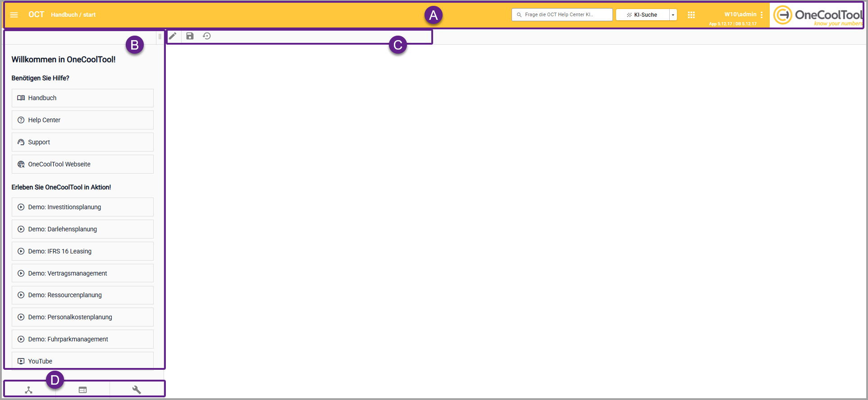The image size is (868, 400).
Task: Click the OneCoolTool logo
Action: (x=817, y=15)
